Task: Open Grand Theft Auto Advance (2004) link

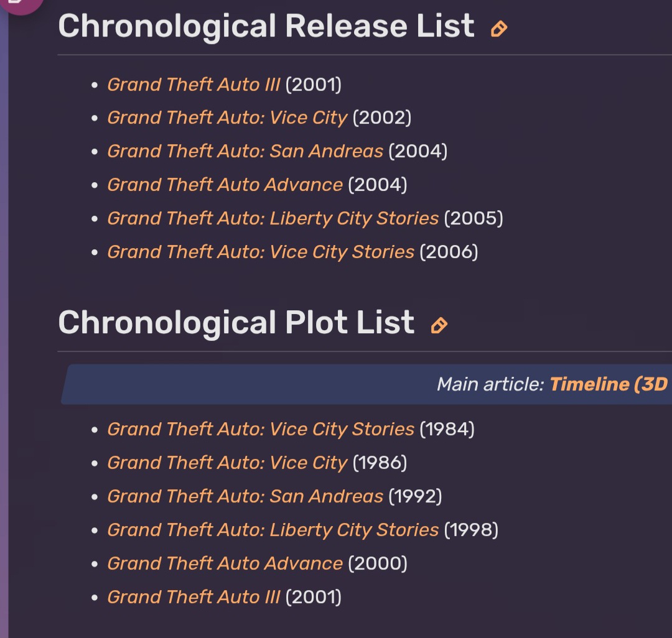Action: point(225,185)
